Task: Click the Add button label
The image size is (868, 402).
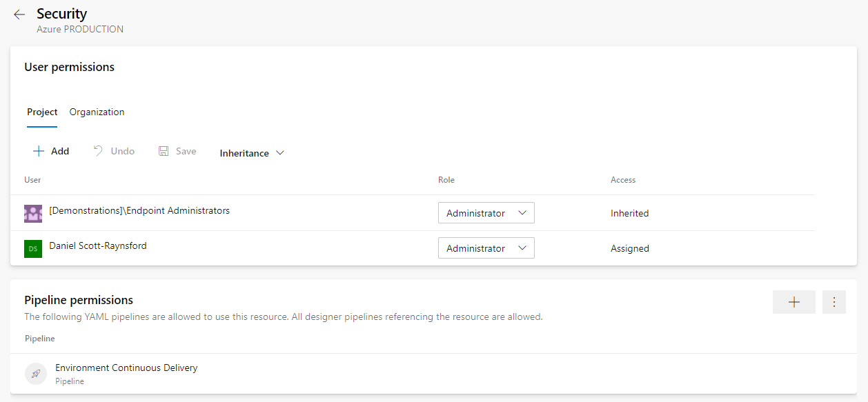Action: pos(60,151)
